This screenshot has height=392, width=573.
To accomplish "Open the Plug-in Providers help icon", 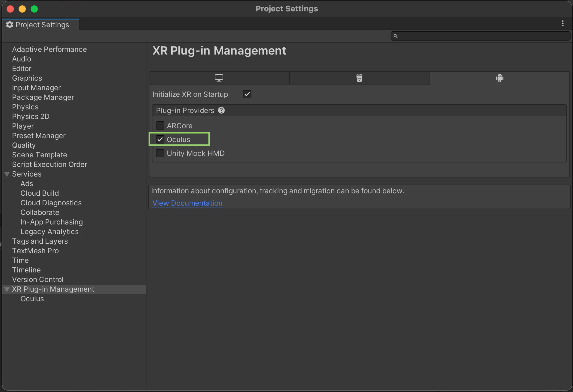I will point(221,110).
